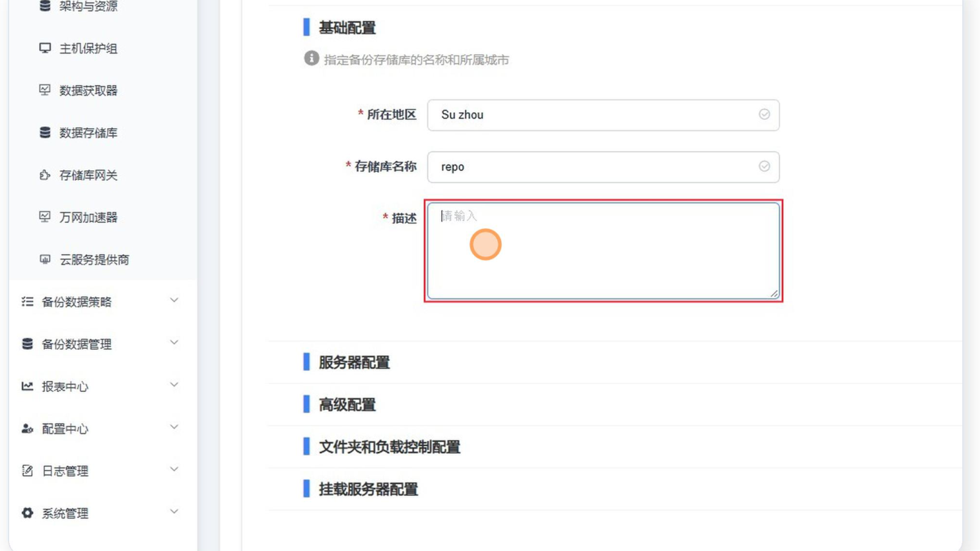Expand the 备份数据管理 menu chevron
Screen dimensions: 980x551
click(x=174, y=343)
